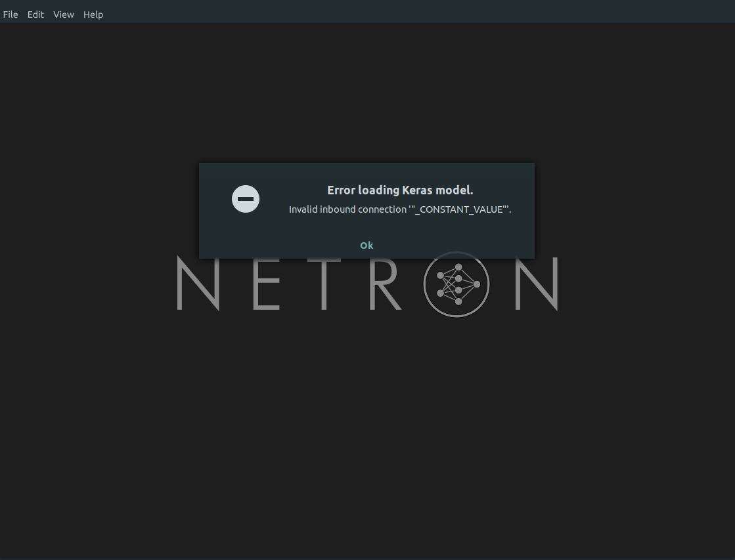Open the Help menu
Image resolution: width=735 pixels, height=560 pixels.
point(93,14)
